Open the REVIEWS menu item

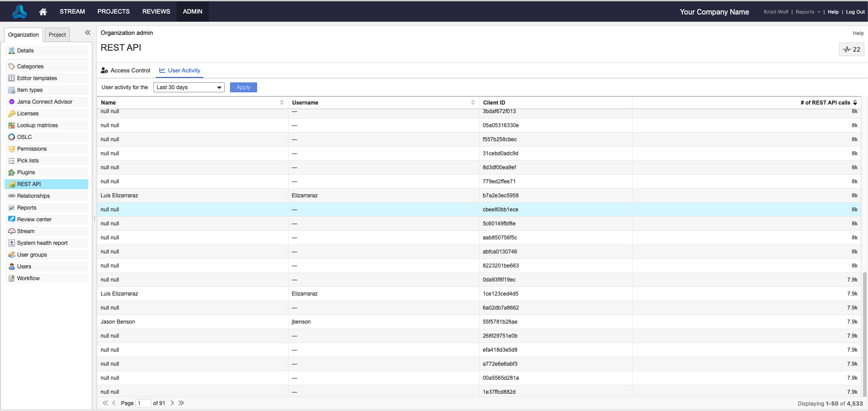click(156, 12)
